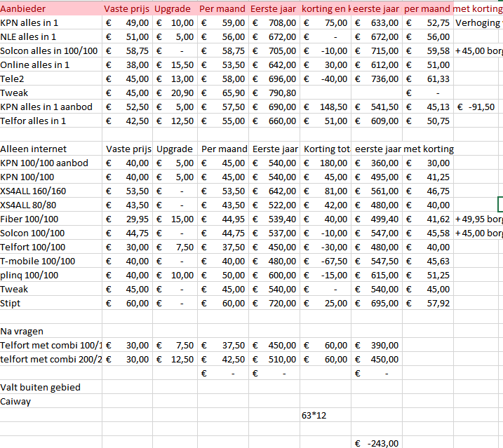Select the 'Fiber 100/100' cell
Image resolution: width=503 pixels, height=448 pixels.
pos(51,219)
